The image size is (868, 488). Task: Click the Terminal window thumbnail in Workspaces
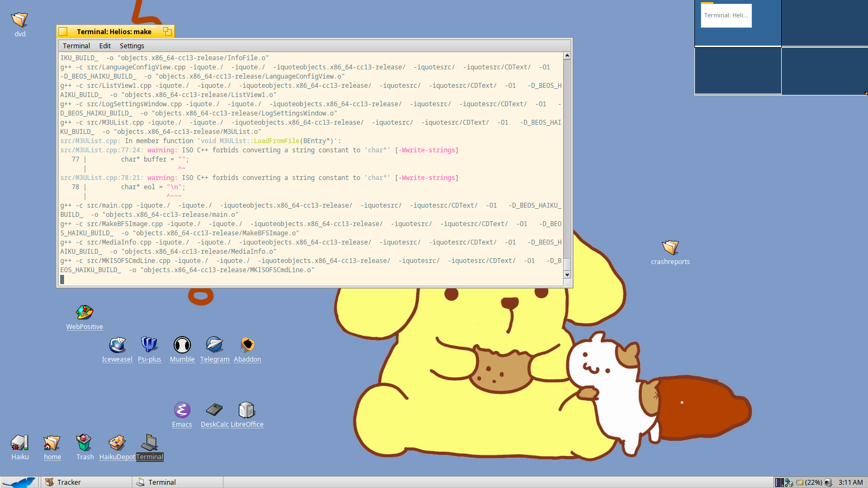click(x=726, y=16)
